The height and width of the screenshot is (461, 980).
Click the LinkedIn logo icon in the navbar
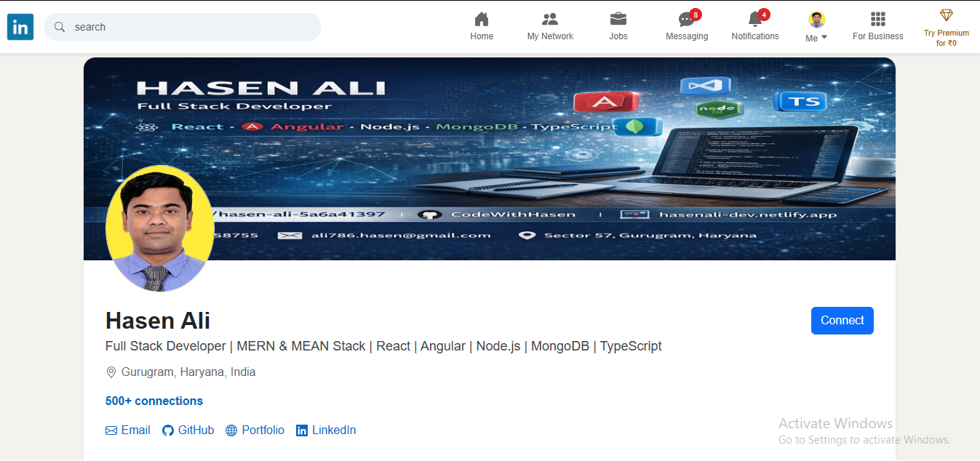20,28
